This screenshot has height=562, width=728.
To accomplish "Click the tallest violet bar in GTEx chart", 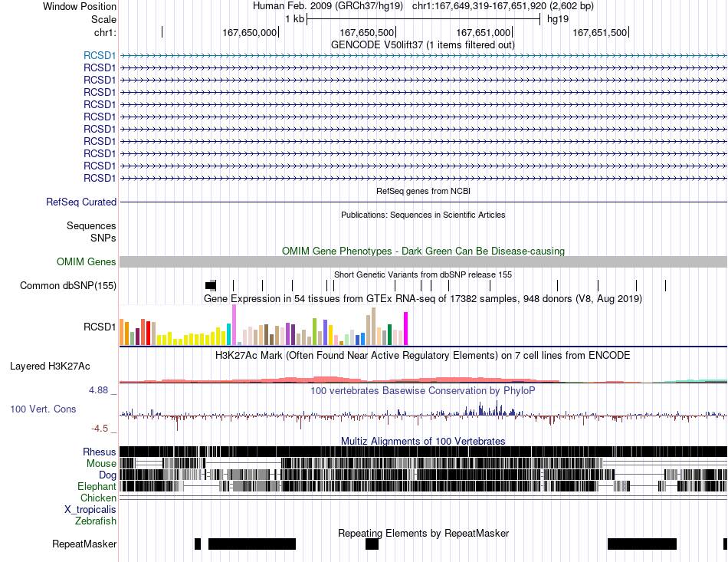I will click(234, 324).
